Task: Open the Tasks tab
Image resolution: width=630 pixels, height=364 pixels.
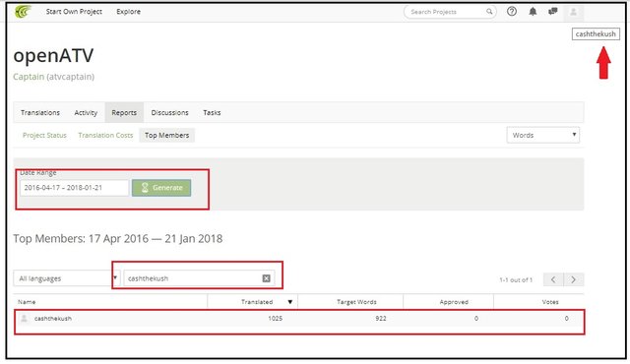Action: coord(212,113)
